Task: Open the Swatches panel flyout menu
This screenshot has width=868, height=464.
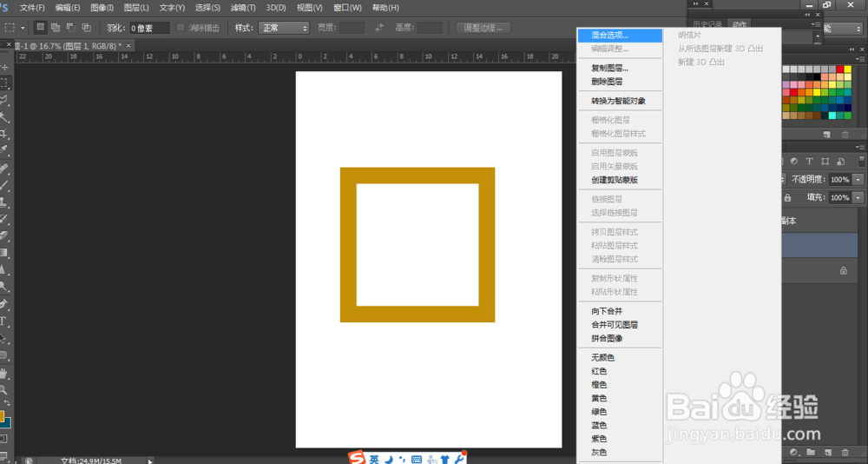Action: click(x=861, y=59)
